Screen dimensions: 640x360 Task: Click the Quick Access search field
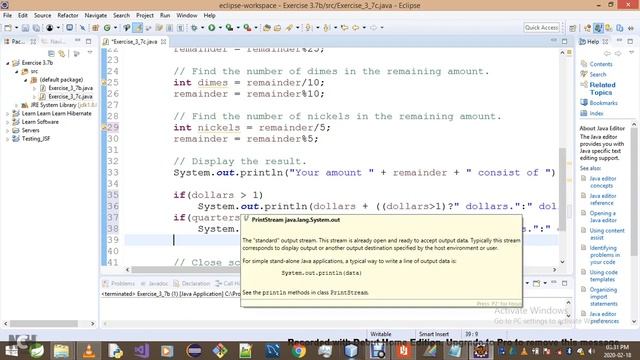[541, 27]
